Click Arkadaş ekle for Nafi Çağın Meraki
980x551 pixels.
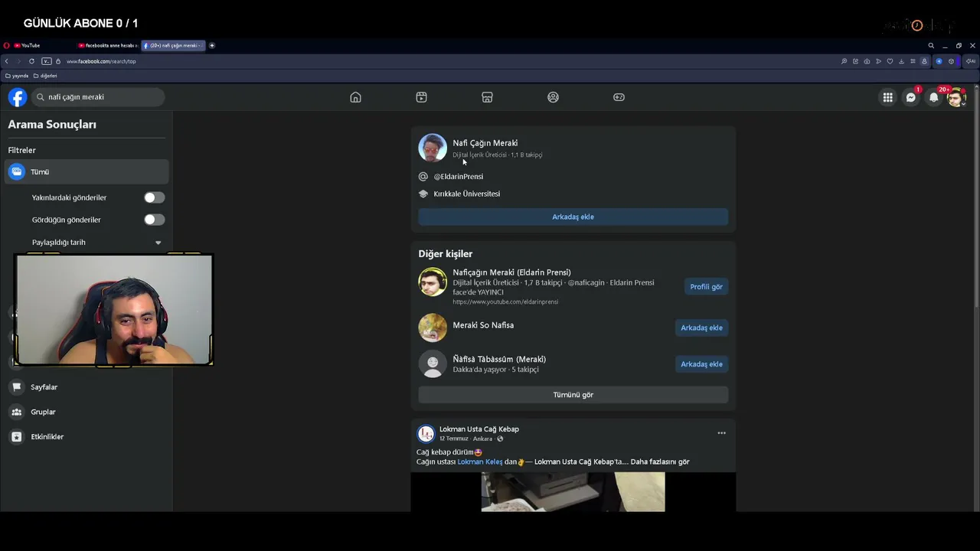click(x=573, y=217)
